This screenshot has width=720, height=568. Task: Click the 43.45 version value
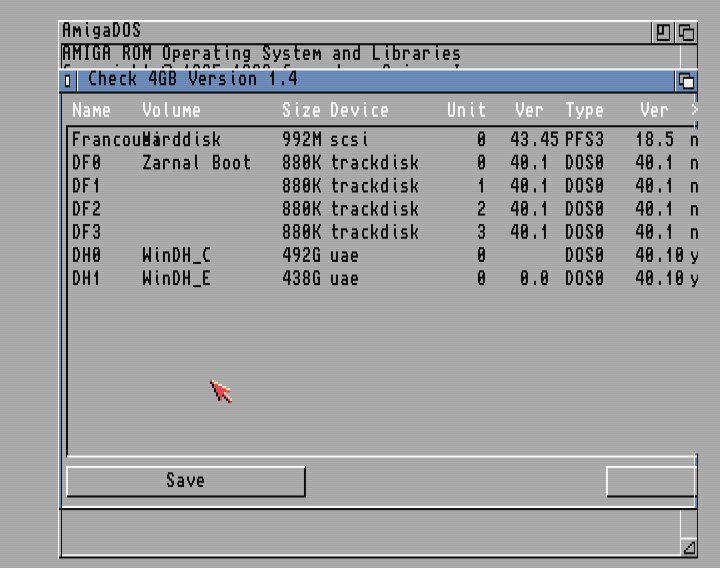tap(534, 139)
